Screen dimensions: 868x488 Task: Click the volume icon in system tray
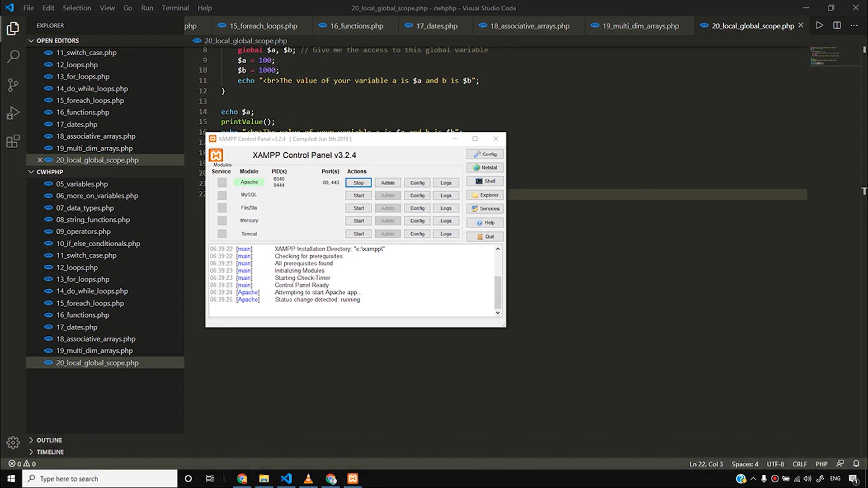tap(807, 479)
